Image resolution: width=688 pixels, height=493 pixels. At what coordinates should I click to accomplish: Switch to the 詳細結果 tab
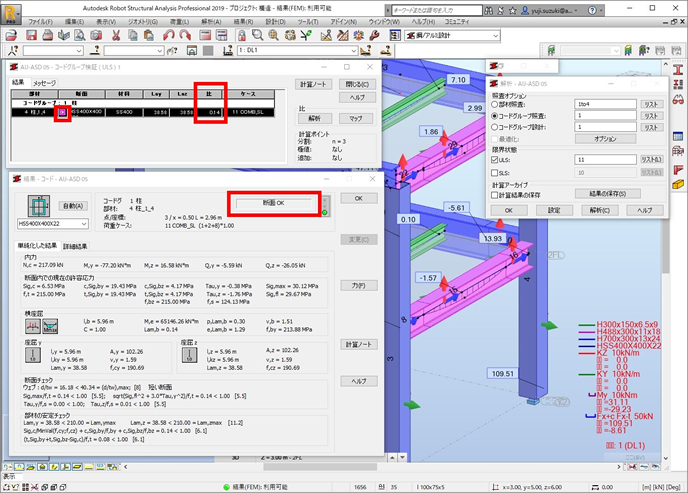(x=75, y=246)
